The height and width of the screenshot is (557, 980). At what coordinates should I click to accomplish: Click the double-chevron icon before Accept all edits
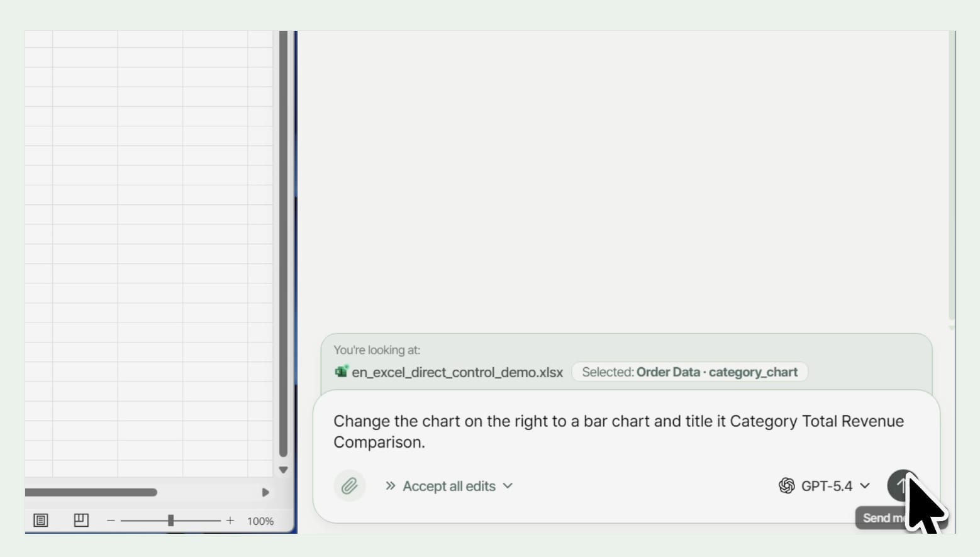click(391, 486)
